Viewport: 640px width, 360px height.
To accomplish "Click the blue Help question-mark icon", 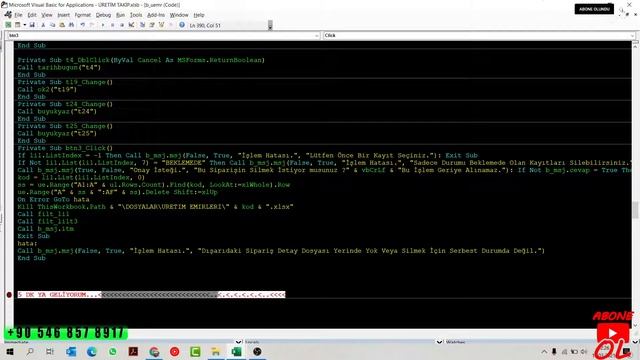I will pyautogui.click(x=182, y=25).
